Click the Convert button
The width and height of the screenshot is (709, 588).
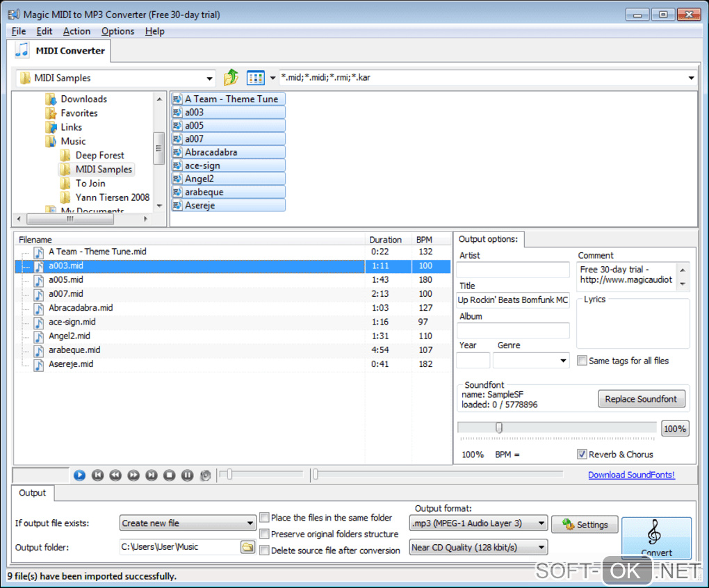(657, 537)
